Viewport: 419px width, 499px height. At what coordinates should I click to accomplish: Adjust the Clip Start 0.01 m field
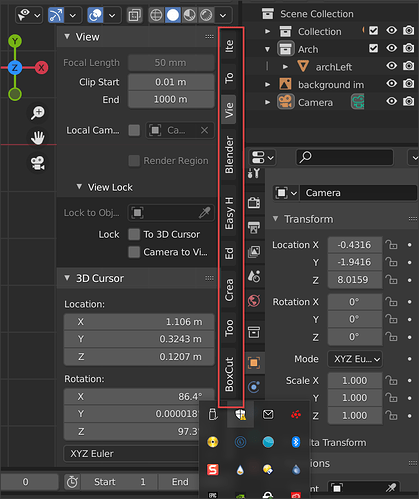(x=171, y=82)
